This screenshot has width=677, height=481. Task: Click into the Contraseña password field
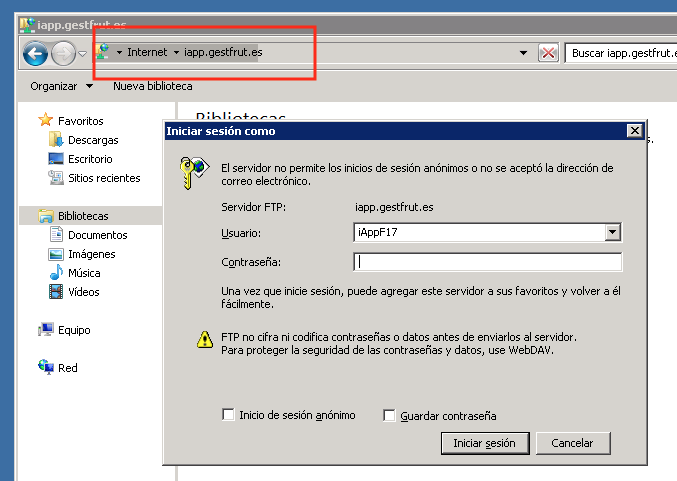(x=488, y=262)
